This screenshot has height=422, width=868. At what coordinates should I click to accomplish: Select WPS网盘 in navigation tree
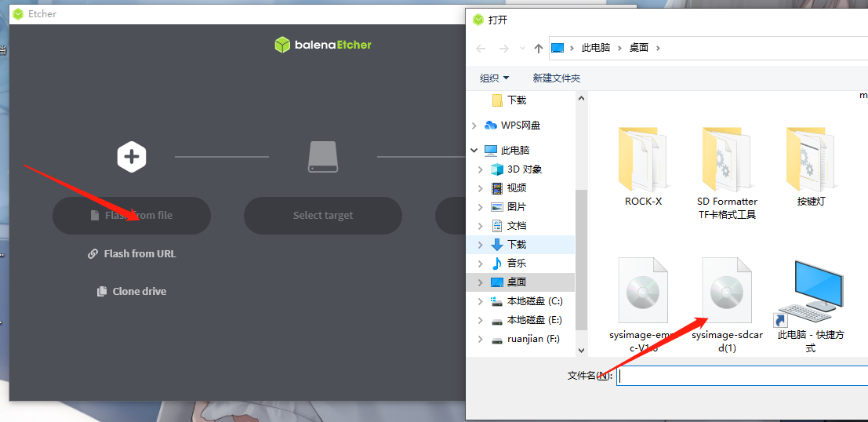[521, 126]
